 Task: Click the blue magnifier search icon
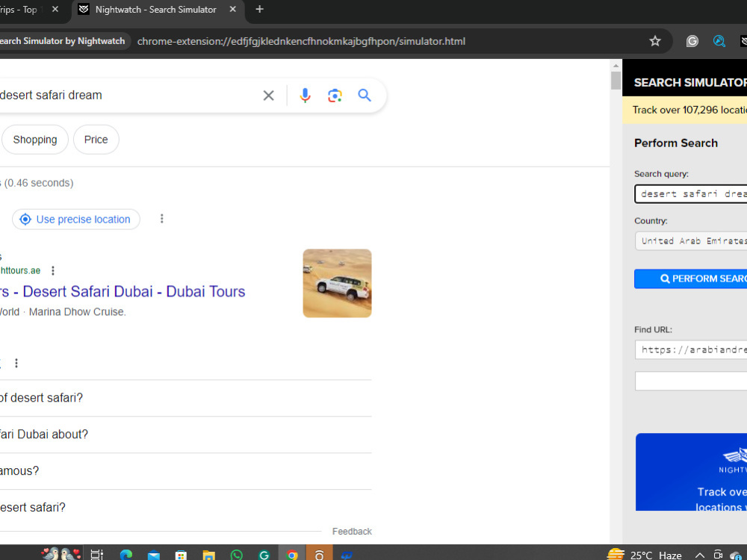tap(365, 96)
